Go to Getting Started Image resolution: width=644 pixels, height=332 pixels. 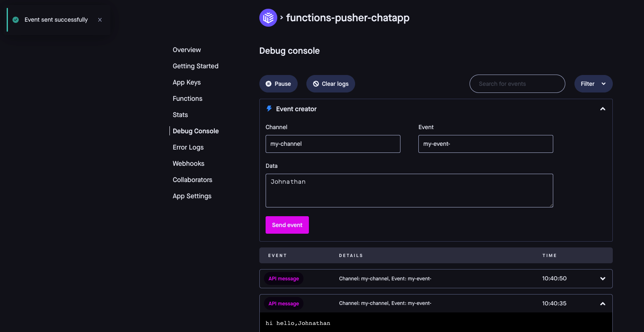pos(195,66)
